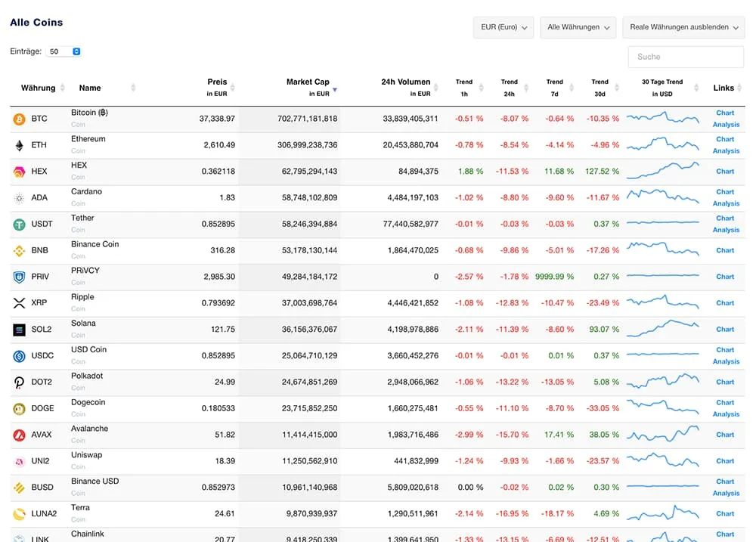Click Ripple 24h trend -12.83 %
The width and height of the screenshot is (756, 542).
click(x=512, y=303)
